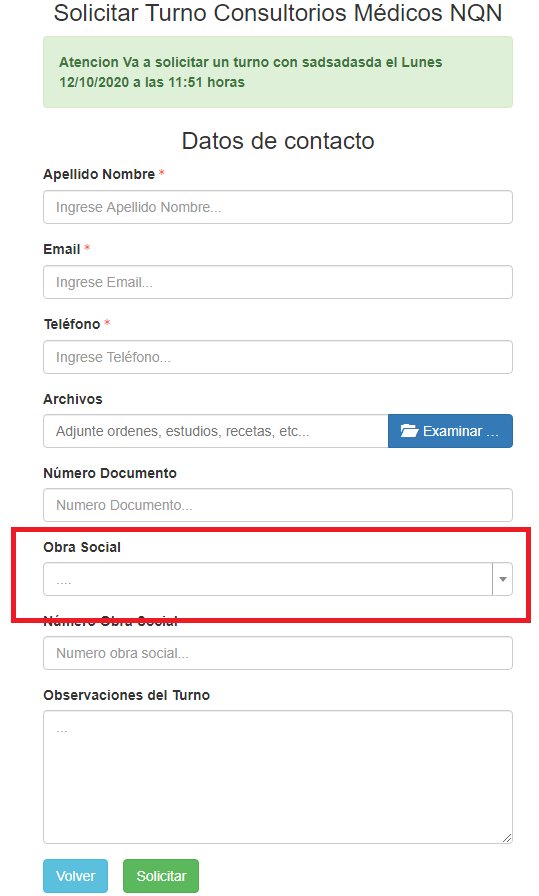Click the Examinar … file browse button
The height and width of the screenshot is (896, 539).
pyautogui.click(x=450, y=431)
